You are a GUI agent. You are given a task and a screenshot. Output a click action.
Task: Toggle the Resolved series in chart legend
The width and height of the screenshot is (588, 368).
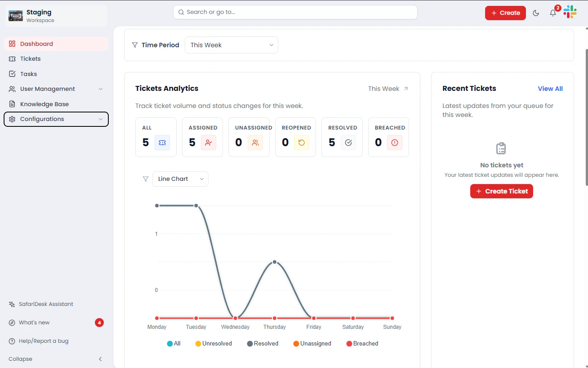(263, 344)
